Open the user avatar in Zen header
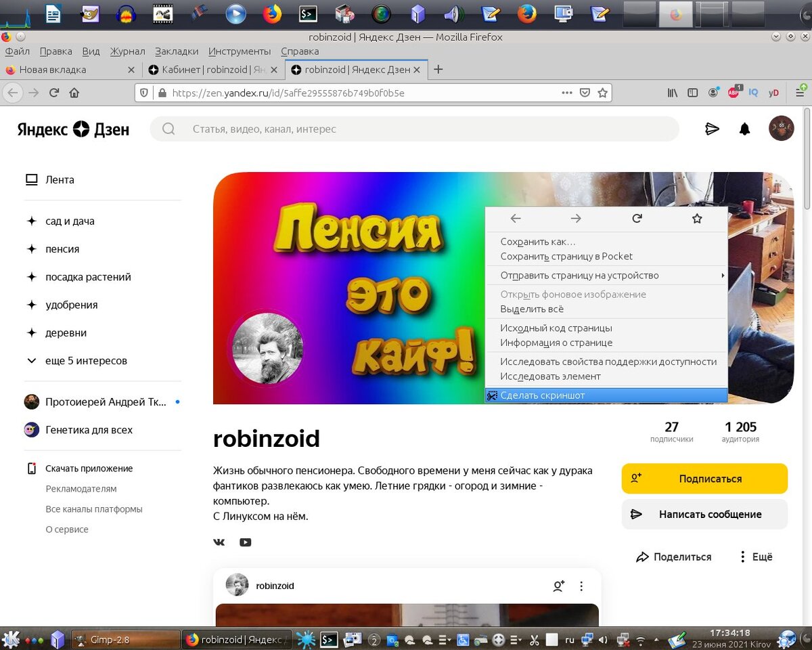The width and height of the screenshot is (812, 650). (x=782, y=128)
